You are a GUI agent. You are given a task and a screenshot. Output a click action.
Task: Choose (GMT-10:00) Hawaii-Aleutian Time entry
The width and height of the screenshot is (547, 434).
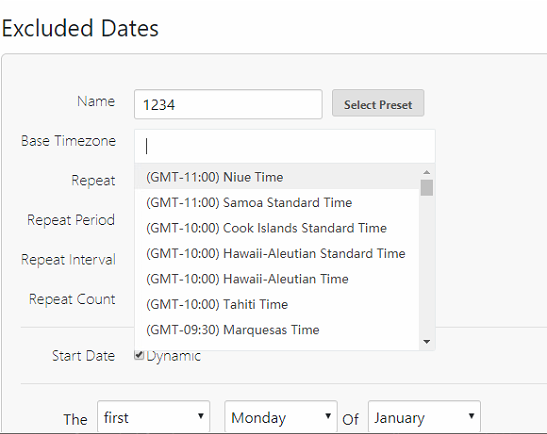coord(277,279)
